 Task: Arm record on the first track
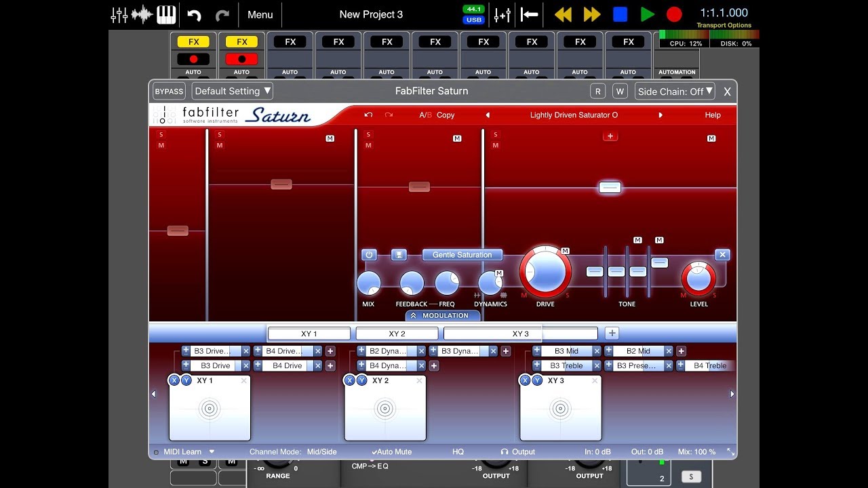[x=193, y=59]
